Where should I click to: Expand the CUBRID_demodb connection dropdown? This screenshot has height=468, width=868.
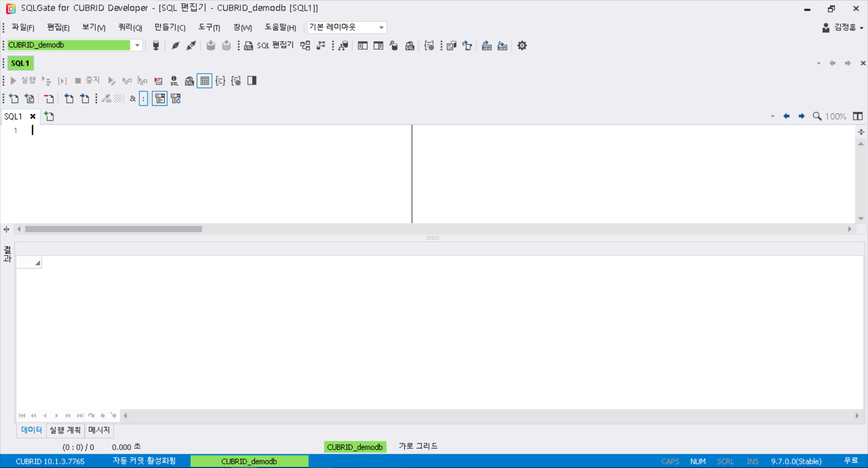click(137, 45)
